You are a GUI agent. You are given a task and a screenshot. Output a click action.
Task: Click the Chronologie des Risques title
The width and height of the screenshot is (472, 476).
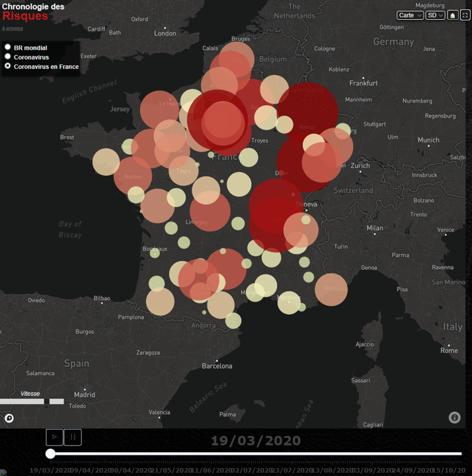click(33, 11)
